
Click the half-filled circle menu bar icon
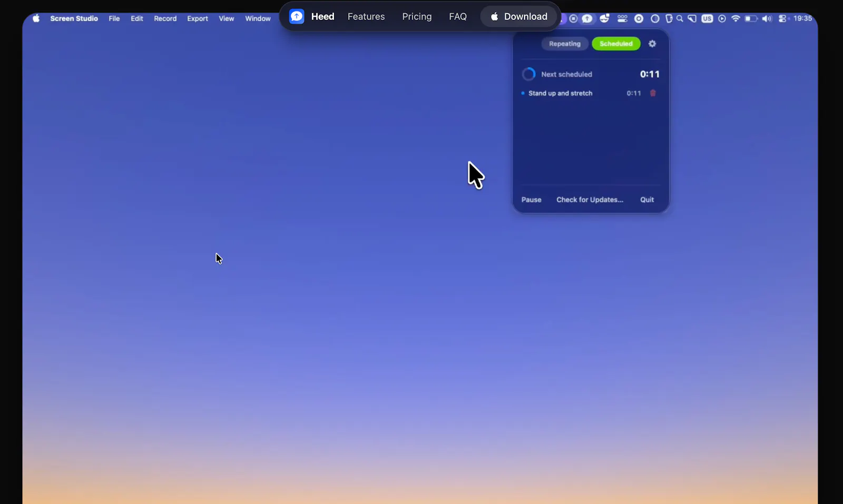point(655,18)
